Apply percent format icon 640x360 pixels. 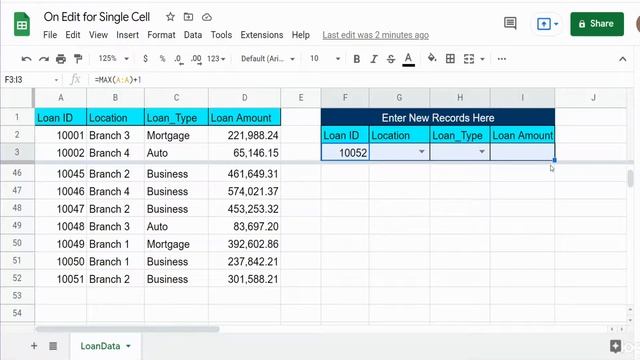click(x=162, y=59)
